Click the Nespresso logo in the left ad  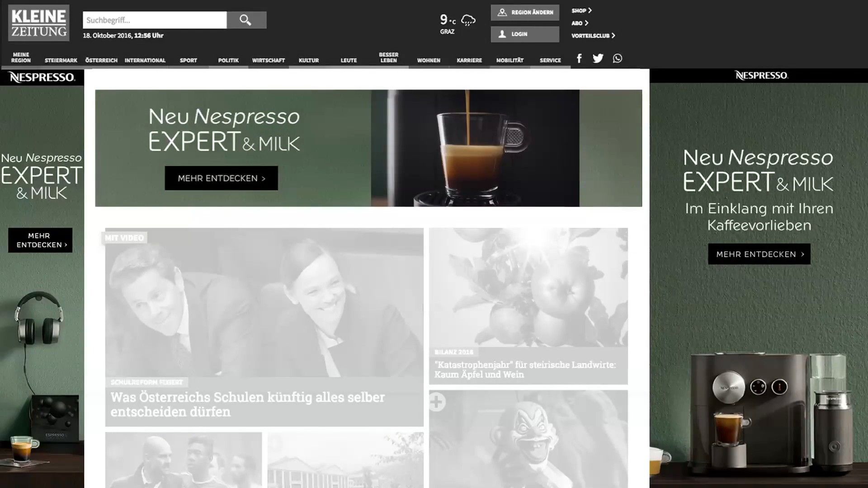pos(42,77)
